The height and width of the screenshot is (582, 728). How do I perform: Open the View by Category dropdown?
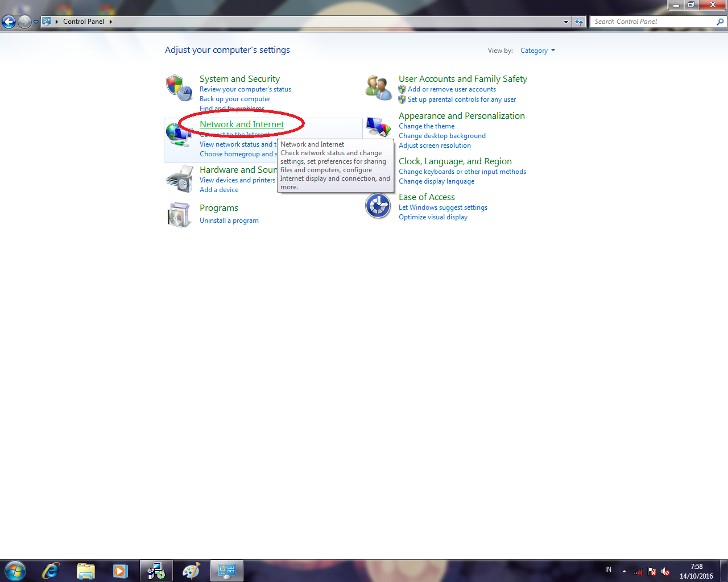[x=537, y=51]
